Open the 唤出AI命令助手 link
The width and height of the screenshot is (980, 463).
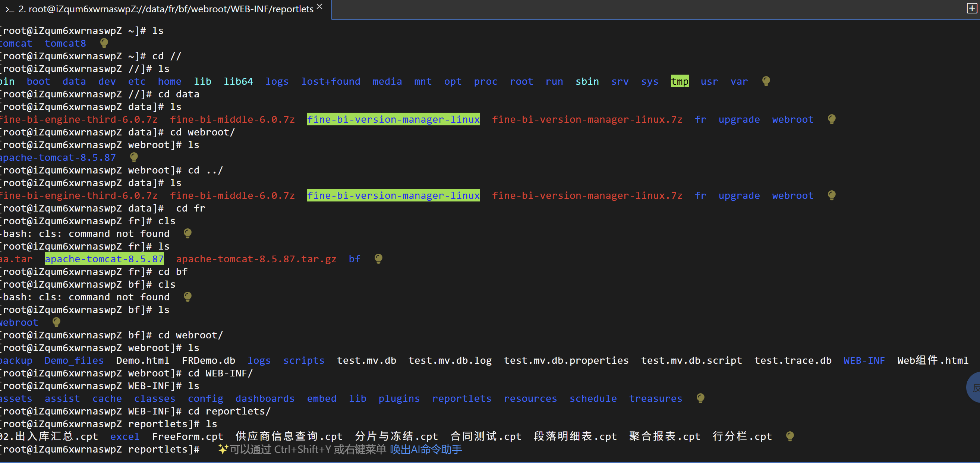pyautogui.click(x=426, y=449)
